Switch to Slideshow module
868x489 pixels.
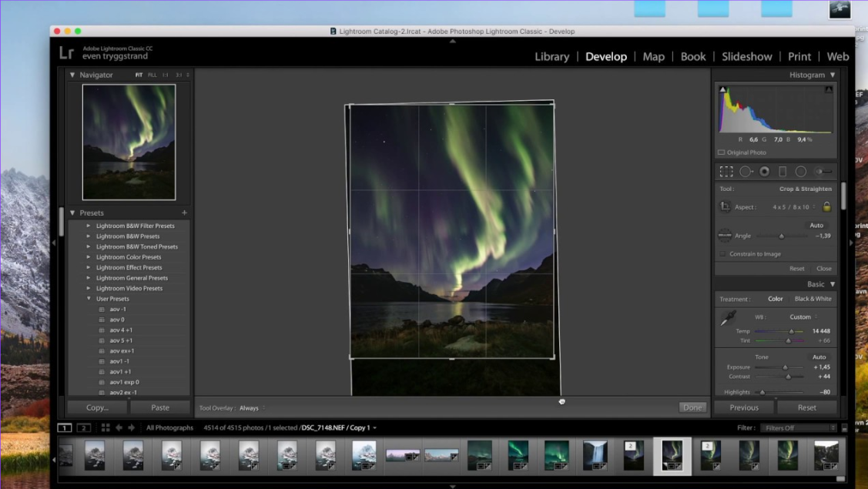(x=747, y=56)
